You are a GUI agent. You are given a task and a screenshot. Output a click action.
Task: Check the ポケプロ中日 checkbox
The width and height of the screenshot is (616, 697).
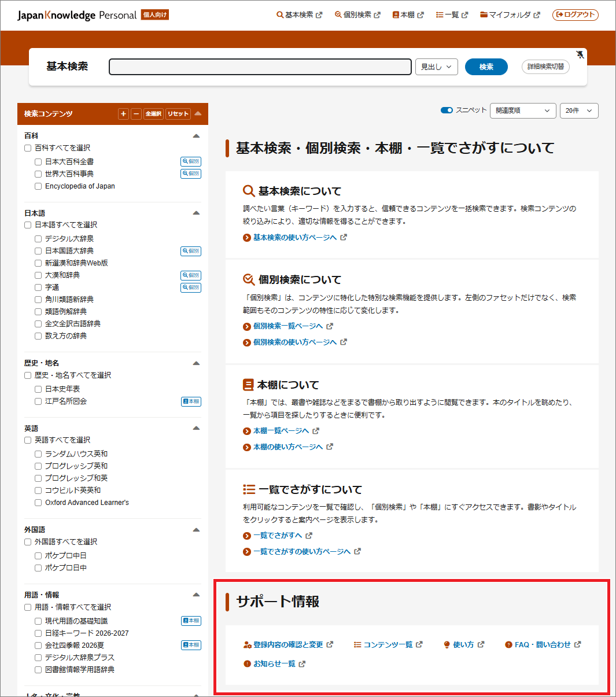pyautogui.click(x=38, y=556)
